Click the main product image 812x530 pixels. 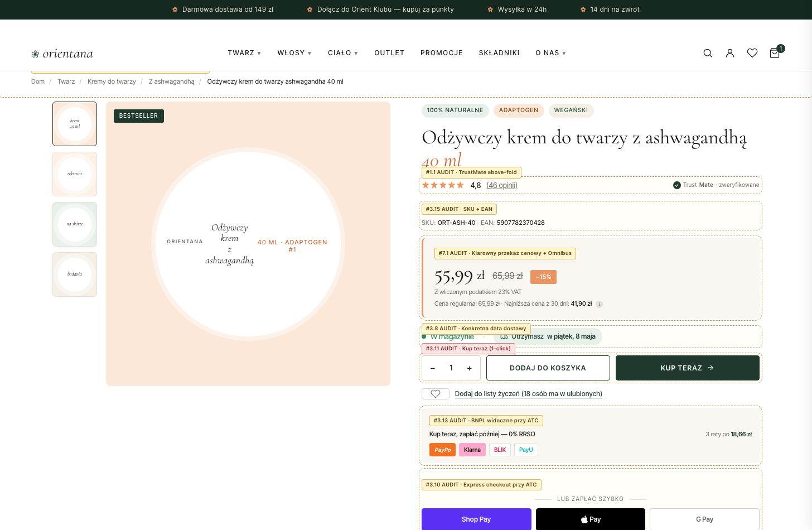(248, 244)
